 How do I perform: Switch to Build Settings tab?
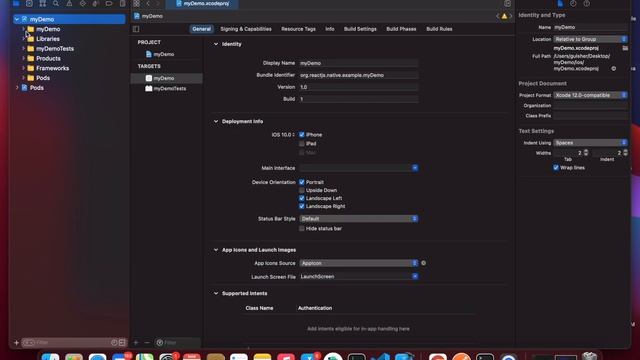(x=360, y=29)
